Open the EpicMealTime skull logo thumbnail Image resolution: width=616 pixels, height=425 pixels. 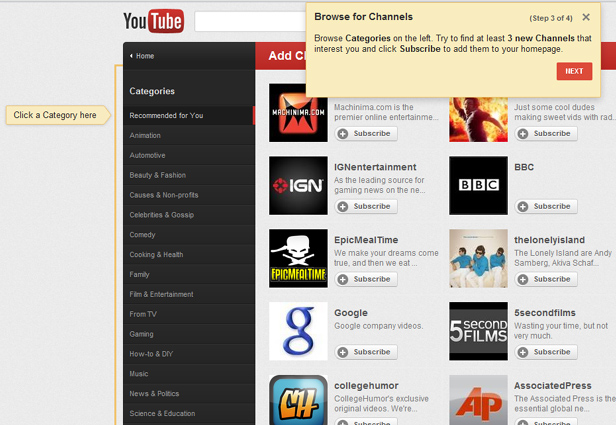[x=298, y=258]
